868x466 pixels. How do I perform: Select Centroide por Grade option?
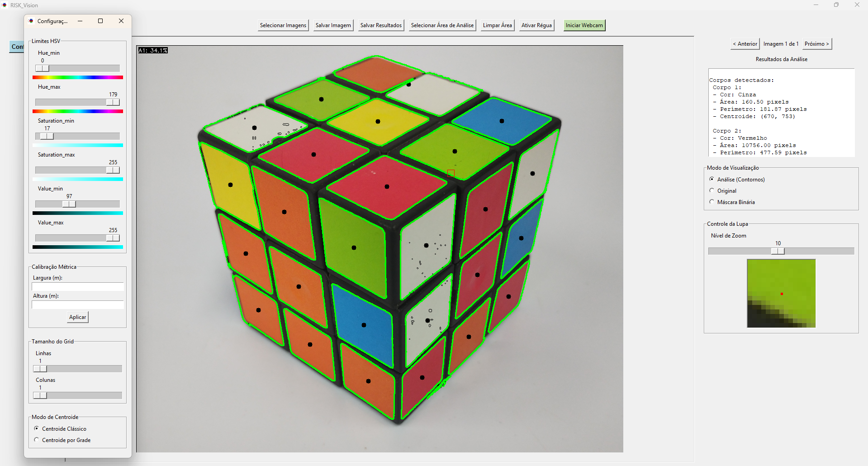pyautogui.click(x=37, y=440)
